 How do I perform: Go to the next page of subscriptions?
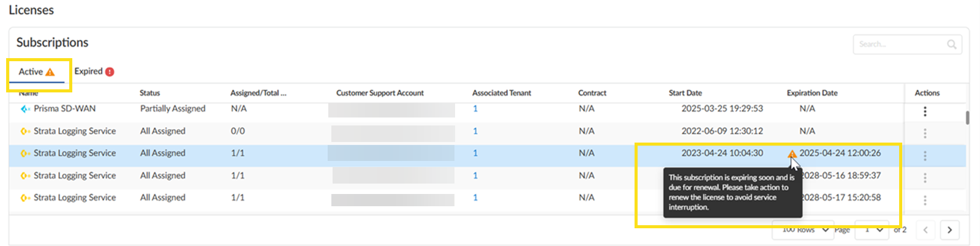[949, 230]
